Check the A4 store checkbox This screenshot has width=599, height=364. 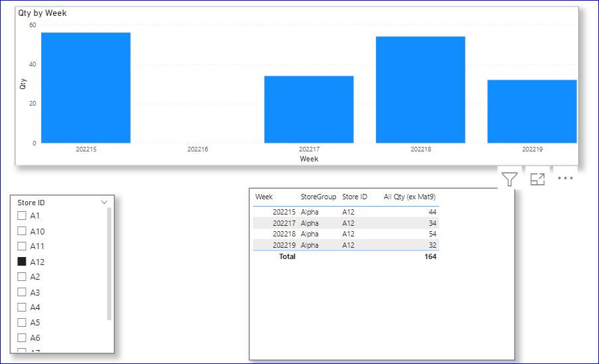[x=22, y=307]
